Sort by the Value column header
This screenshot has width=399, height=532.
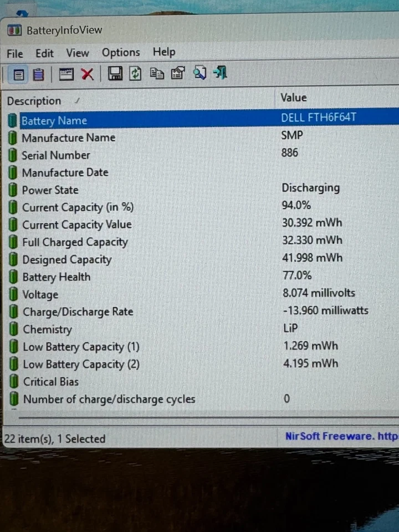pos(337,98)
